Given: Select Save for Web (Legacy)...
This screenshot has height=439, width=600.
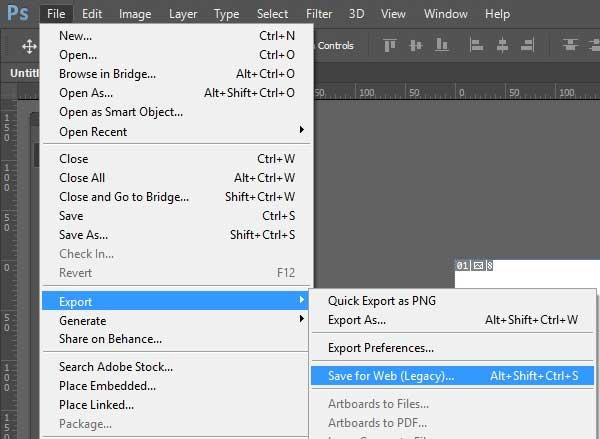Looking at the screenshot, I should click(453, 376).
